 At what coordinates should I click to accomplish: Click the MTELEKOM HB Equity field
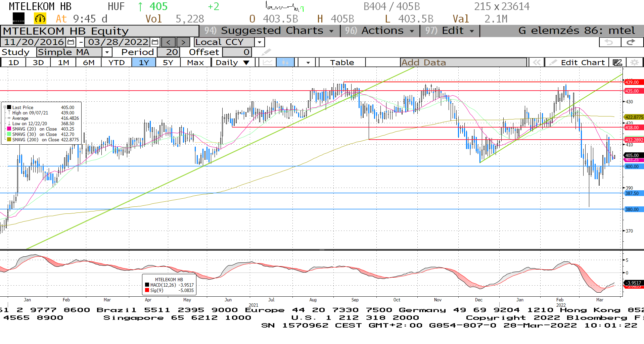point(100,31)
